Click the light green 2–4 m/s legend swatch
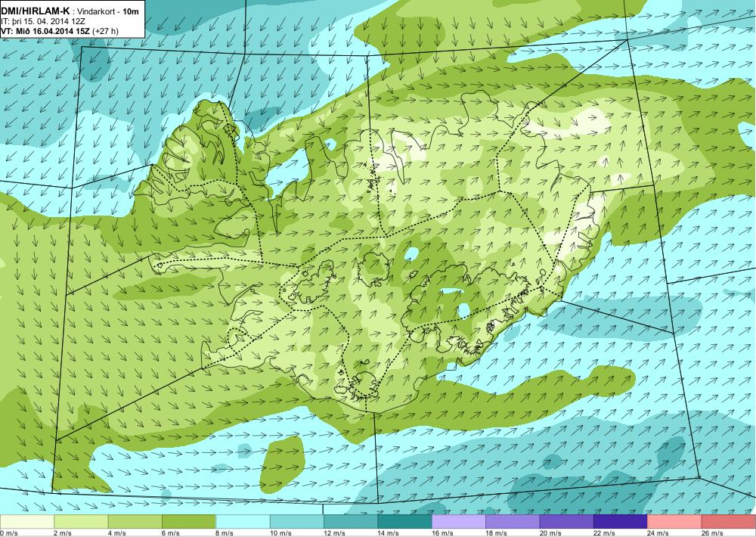756x537 pixels. pos(81,522)
